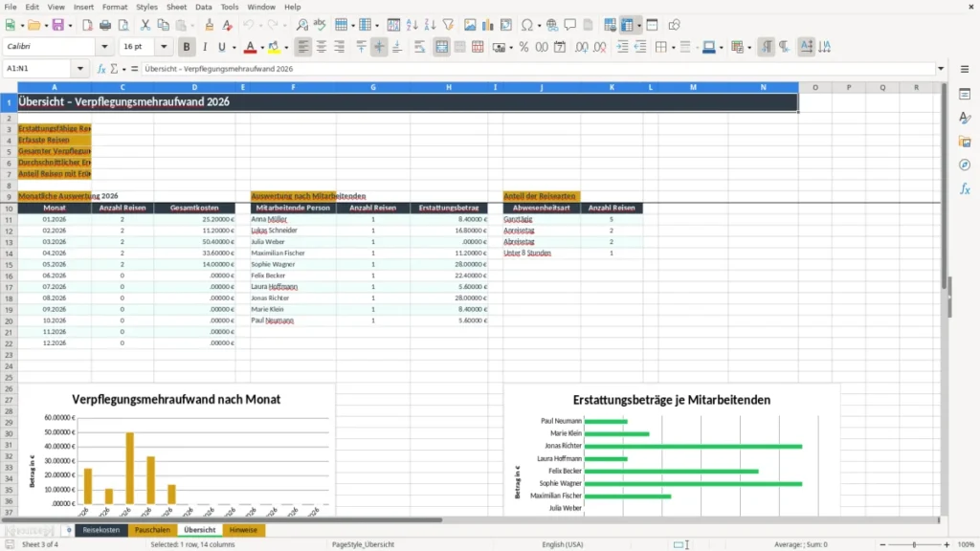The width and height of the screenshot is (980, 551).
Task: Open the Function Wizard
Action: click(x=101, y=69)
